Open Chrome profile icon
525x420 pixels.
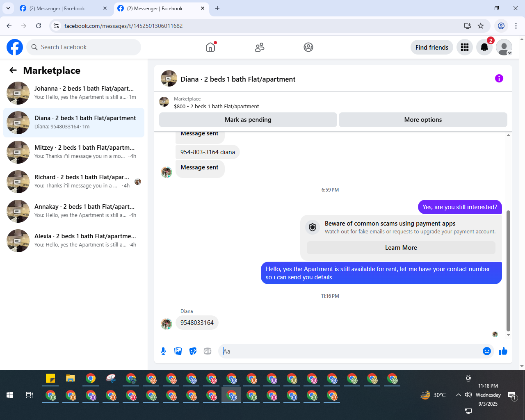[x=501, y=26]
